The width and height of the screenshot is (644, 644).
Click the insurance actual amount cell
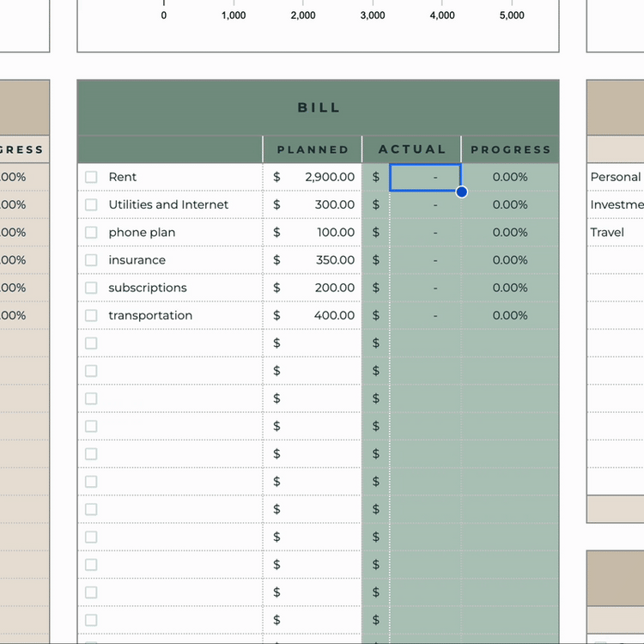425,260
